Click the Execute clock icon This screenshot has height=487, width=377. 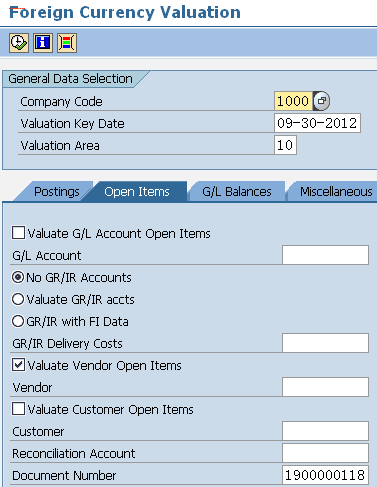click(19, 43)
